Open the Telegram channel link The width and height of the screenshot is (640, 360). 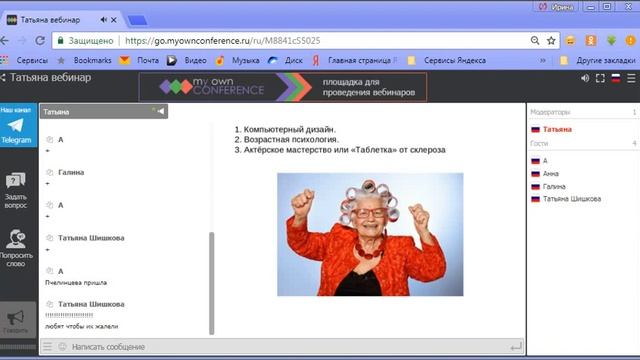pos(16,126)
